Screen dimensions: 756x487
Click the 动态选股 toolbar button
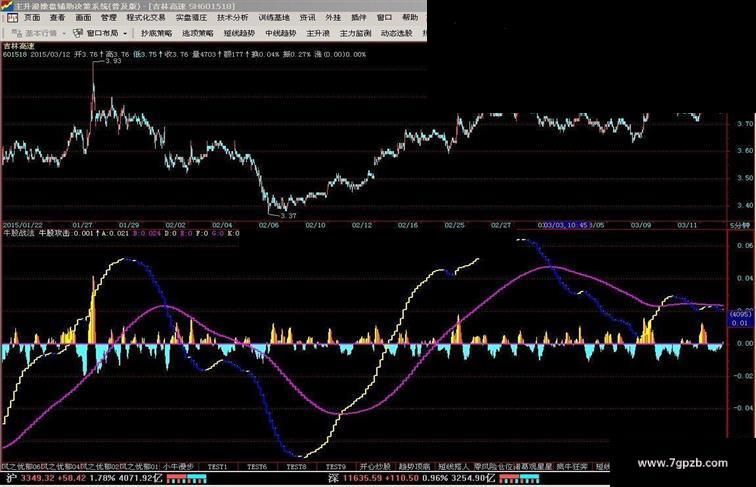(x=396, y=33)
